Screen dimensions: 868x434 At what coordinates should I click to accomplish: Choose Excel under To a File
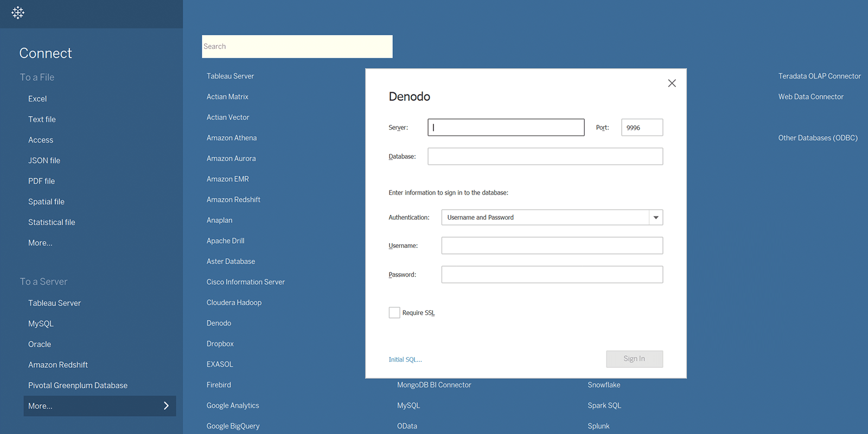coord(37,99)
